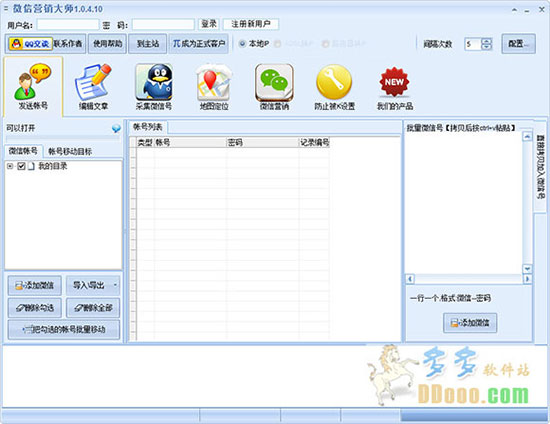Open the 配置... settings button

518,44
